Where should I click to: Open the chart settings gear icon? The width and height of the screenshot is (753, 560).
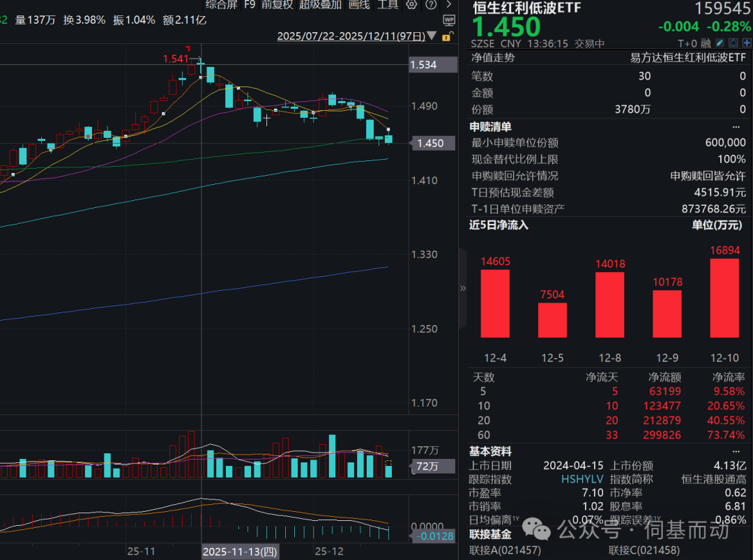411,5
